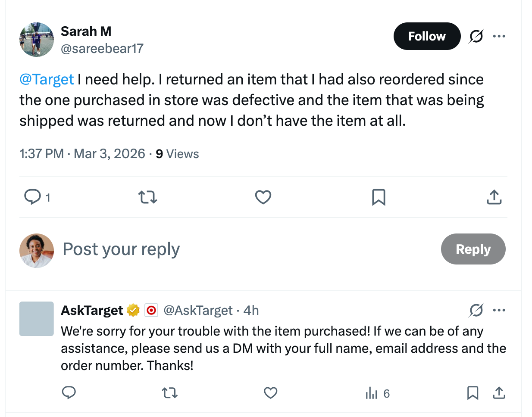Check who viewed via 9 Views link
532x417 pixels.
point(177,154)
